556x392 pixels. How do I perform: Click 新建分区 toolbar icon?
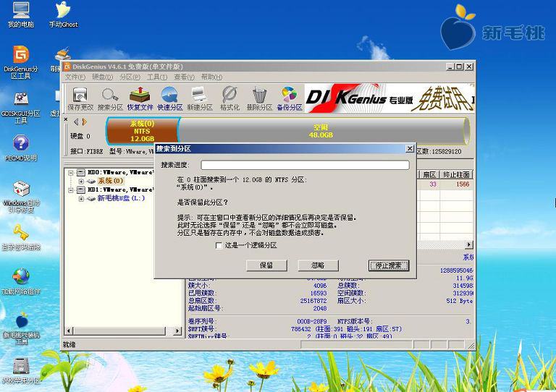(200, 98)
